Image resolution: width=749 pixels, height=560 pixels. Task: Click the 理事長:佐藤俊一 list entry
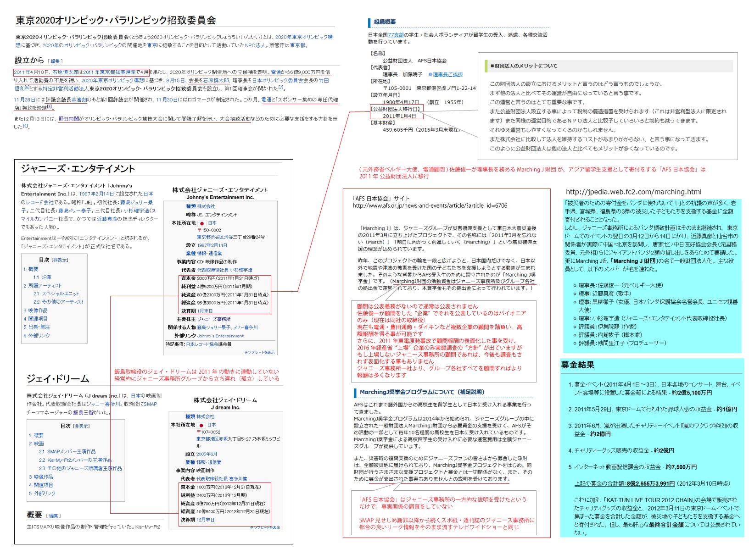620,285
